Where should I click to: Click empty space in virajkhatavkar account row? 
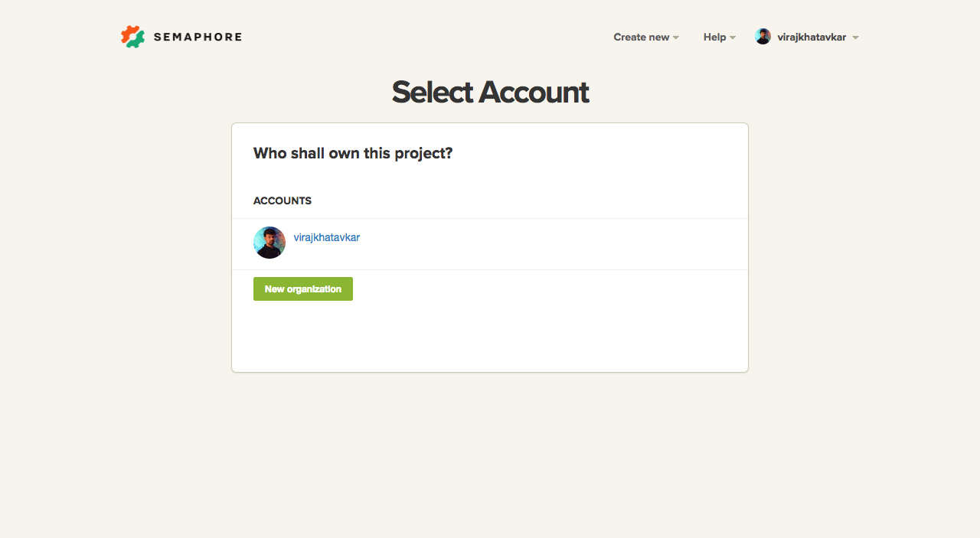tap(551, 244)
